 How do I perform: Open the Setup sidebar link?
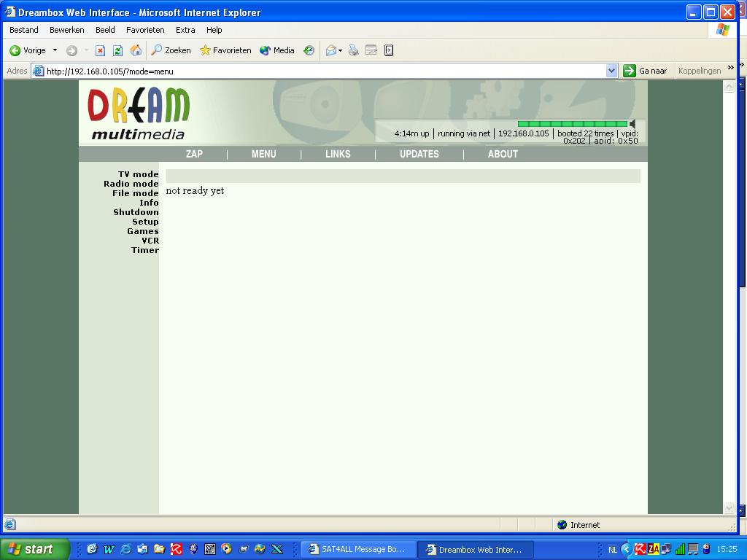(145, 222)
